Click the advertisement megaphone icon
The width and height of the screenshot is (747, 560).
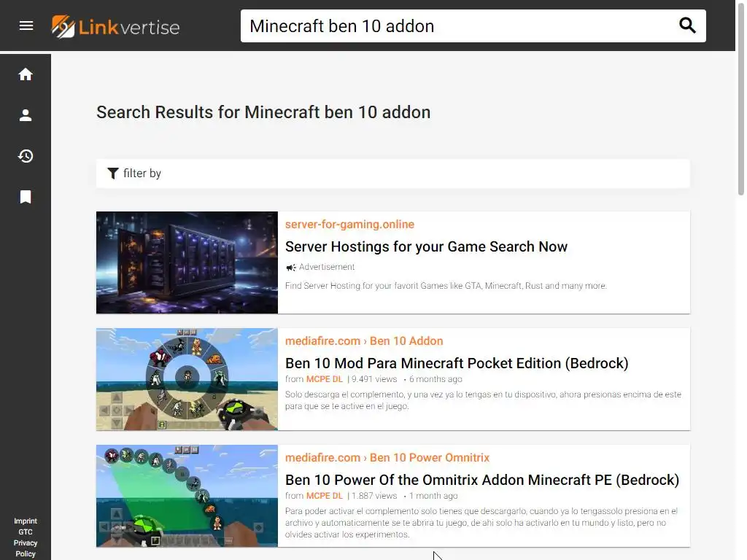[x=290, y=268]
